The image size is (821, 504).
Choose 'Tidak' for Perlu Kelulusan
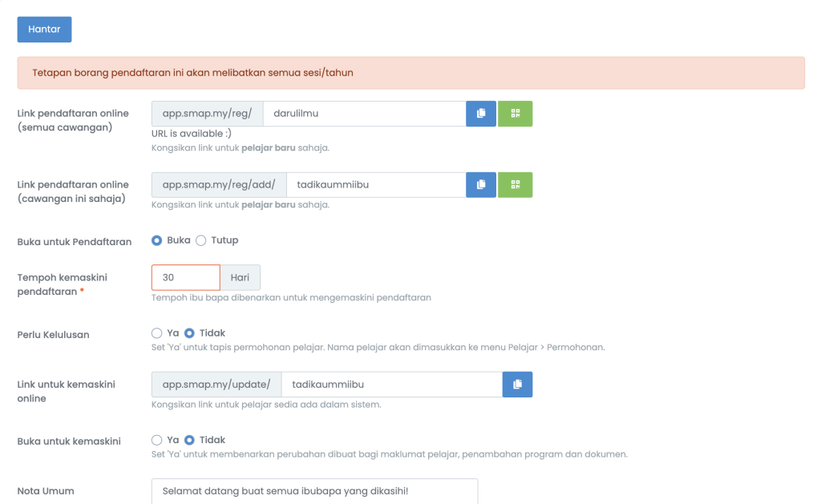(x=190, y=333)
